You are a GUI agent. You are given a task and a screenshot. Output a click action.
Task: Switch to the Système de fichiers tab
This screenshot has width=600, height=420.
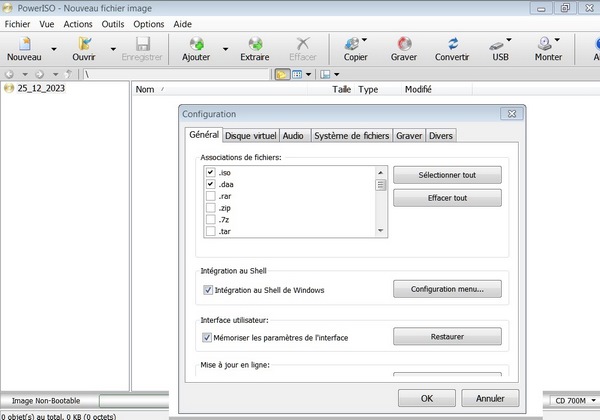click(x=352, y=136)
